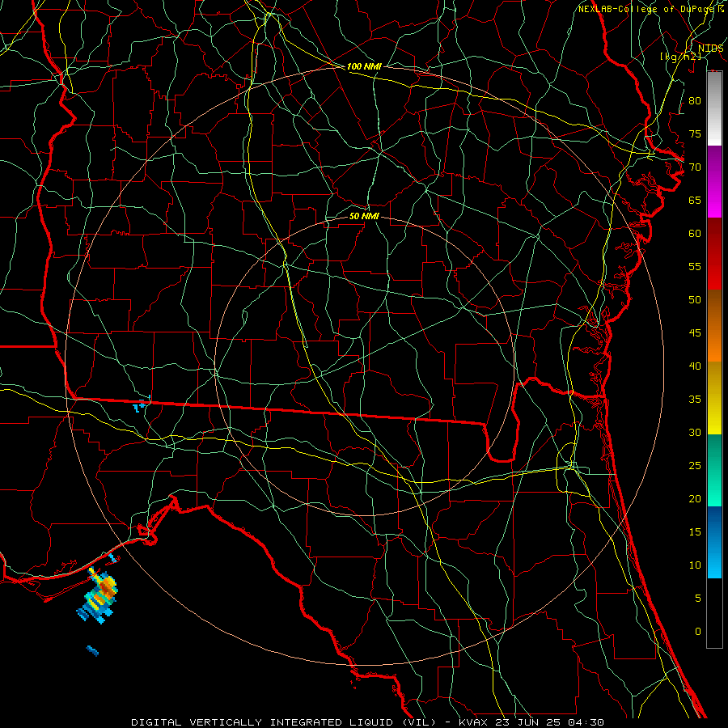
Task: Click the 75 value on the VIL scale
Action: click(695, 133)
